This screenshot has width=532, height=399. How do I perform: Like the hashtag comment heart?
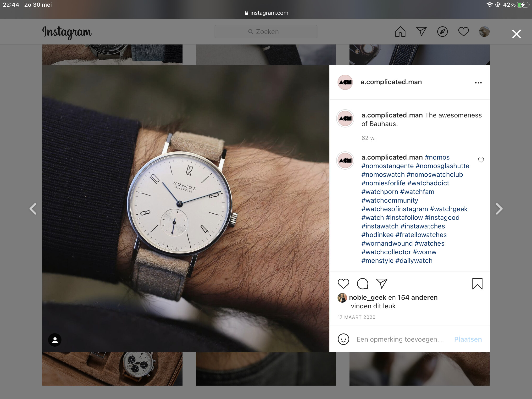coord(481,160)
